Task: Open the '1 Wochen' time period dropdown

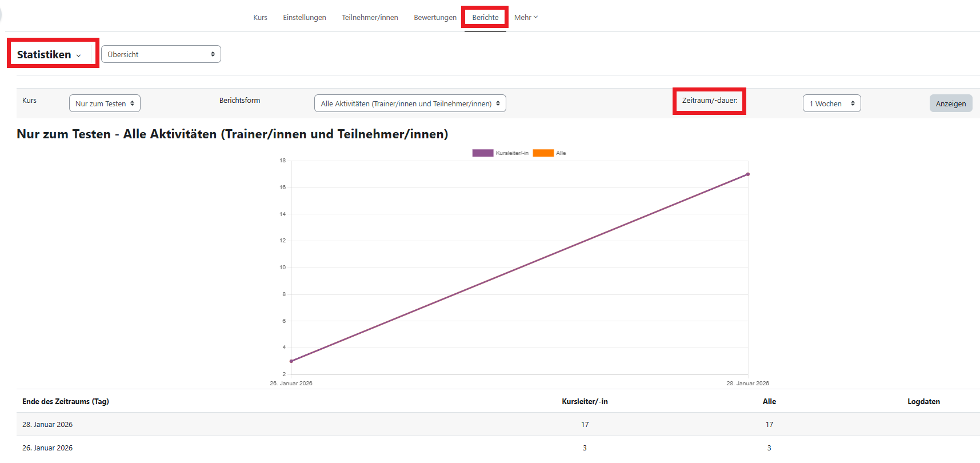Action: [831, 103]
